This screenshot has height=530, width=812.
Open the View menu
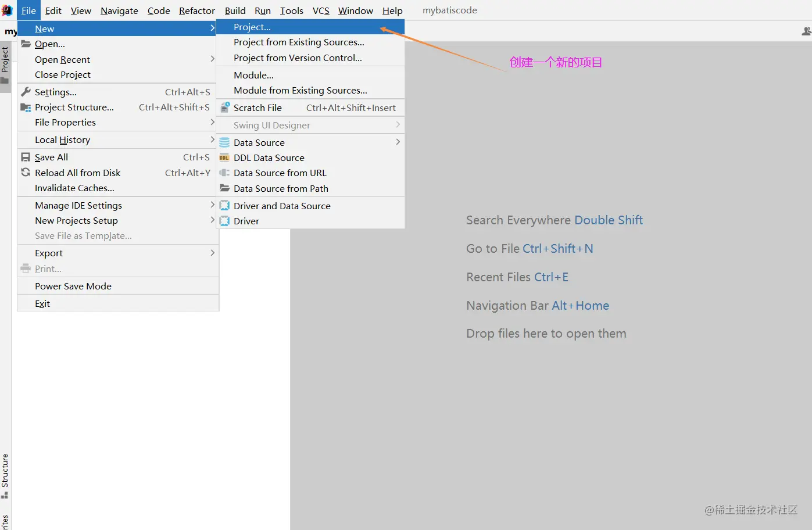point(81,10)
